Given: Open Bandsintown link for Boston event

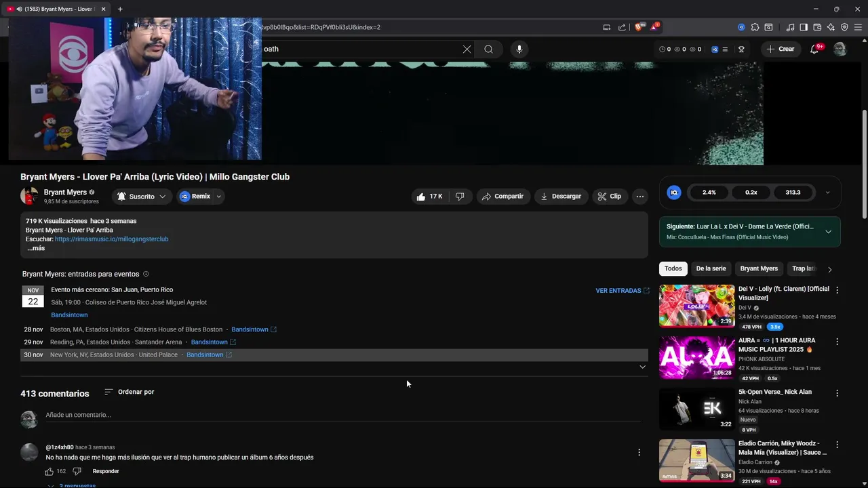Looking at the screenshot, I should (254, 329).
